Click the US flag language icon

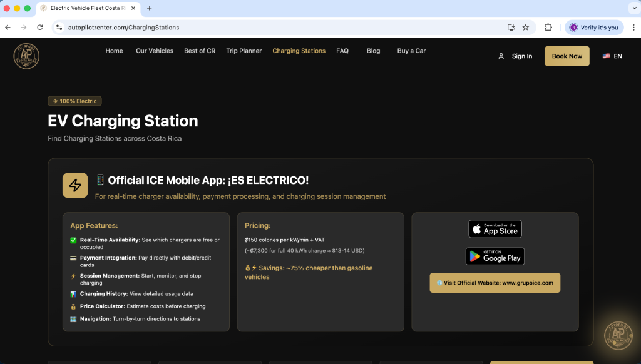coord(606,56)
